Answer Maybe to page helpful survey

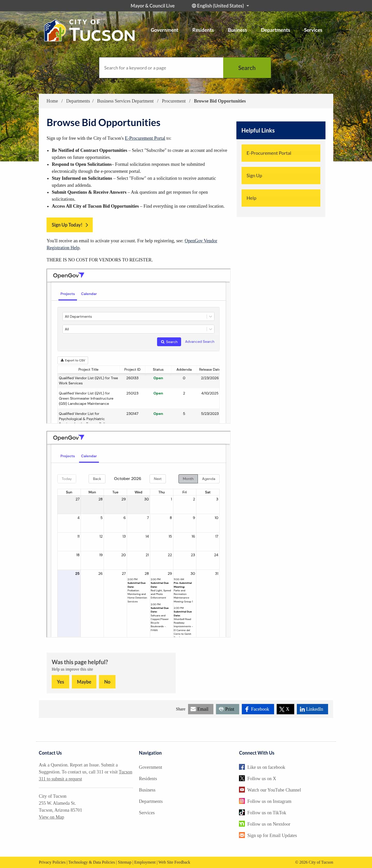coord(84,682)
